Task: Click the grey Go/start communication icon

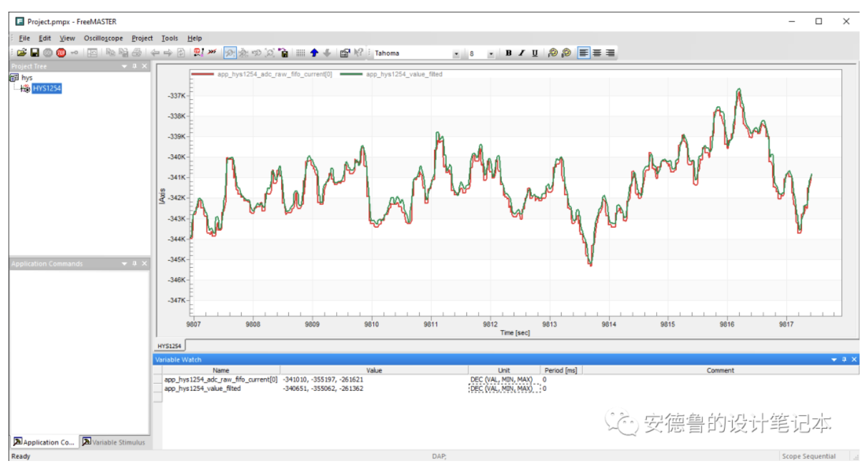Action: (x=48, y=53)
